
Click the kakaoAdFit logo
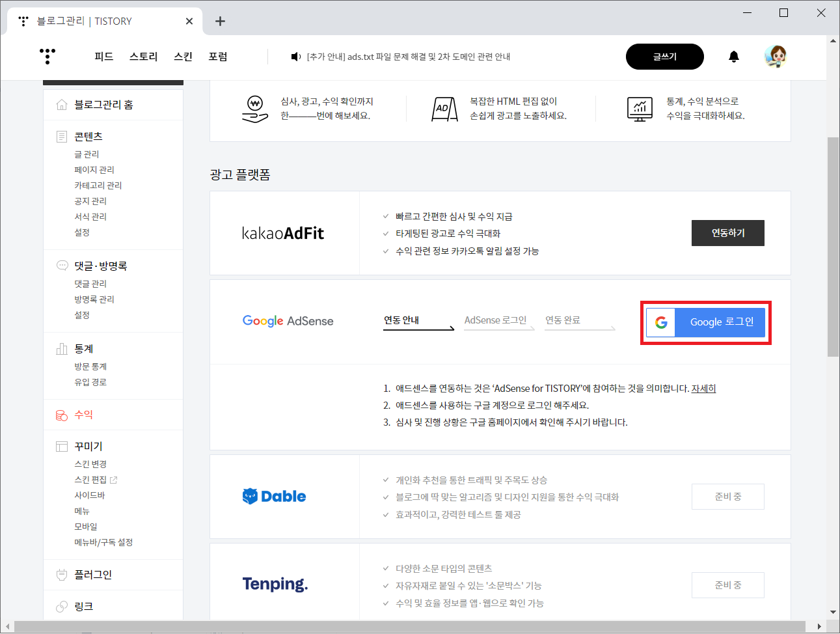pyautogui.click(x=283, y=233)
